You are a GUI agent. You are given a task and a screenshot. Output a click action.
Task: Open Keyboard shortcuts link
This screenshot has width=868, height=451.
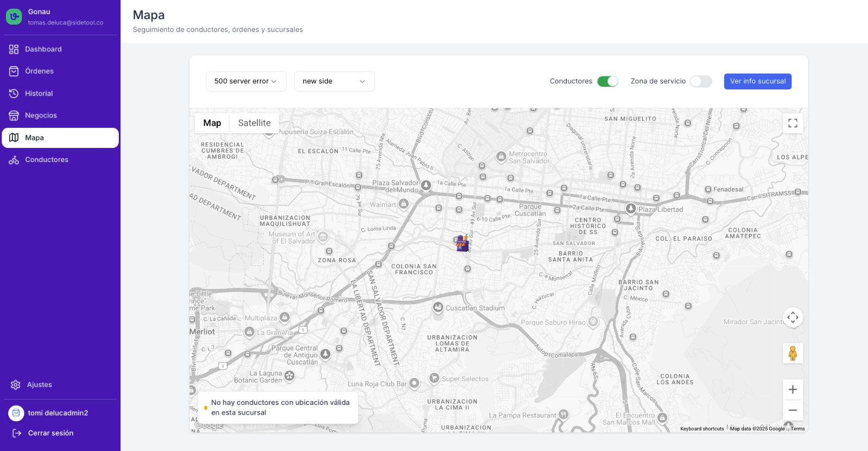pos(702,429)
